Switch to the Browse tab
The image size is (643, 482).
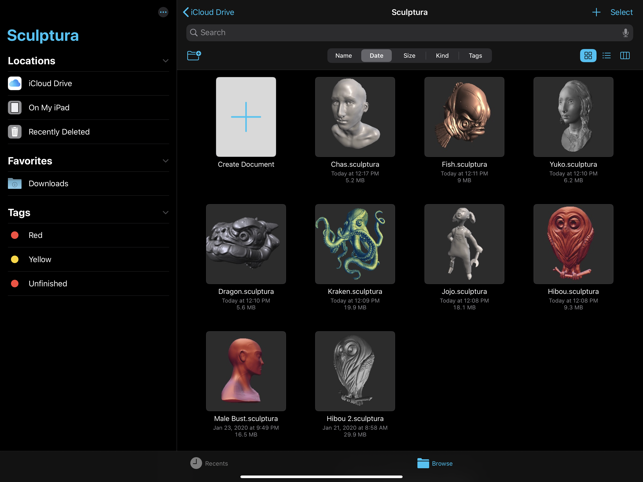pos(435,463)
